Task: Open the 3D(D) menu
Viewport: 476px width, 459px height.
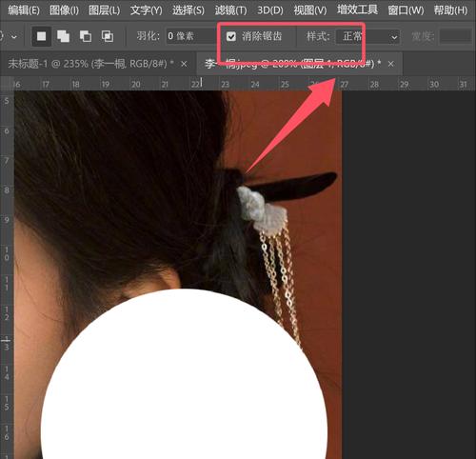Action: tap(270, 10)
